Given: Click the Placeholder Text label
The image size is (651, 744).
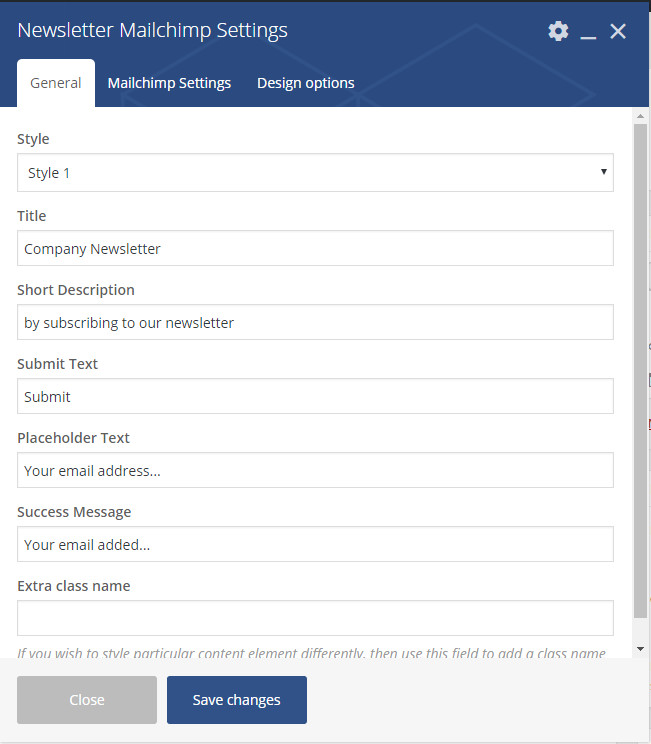Looking at the screenshot, I should click(x=73, y=438).
